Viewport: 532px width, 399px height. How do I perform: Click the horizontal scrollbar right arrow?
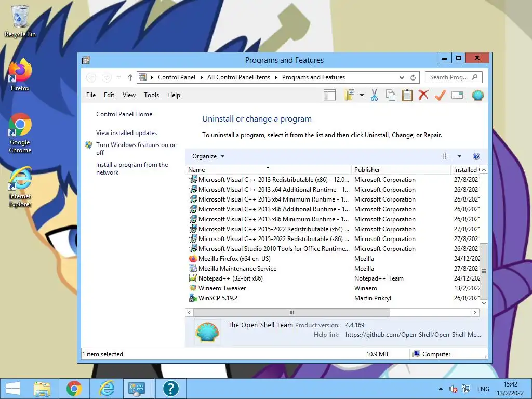475,312
